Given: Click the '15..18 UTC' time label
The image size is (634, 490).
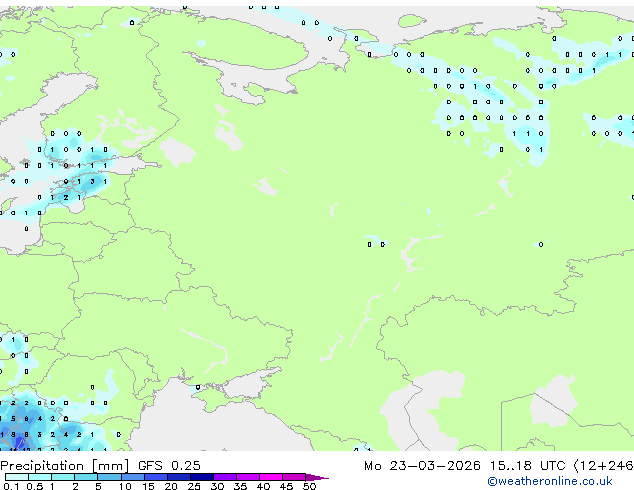Looking at the screenshot, I should [527, 466].
